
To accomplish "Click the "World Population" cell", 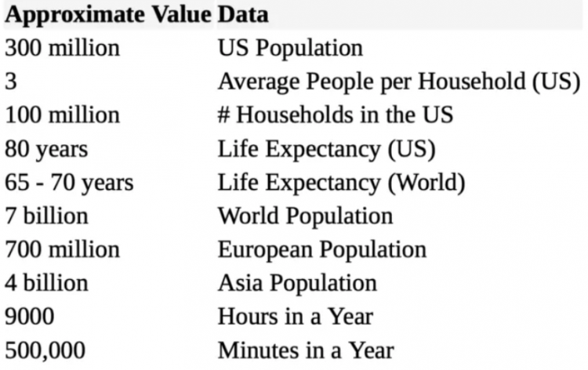I will point(305,216).
